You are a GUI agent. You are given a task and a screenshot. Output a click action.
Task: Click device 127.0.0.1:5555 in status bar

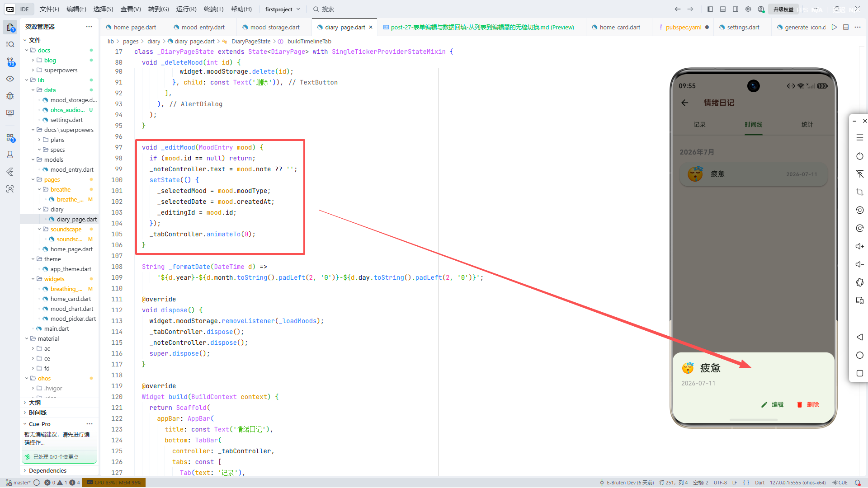tap(797, 483)
